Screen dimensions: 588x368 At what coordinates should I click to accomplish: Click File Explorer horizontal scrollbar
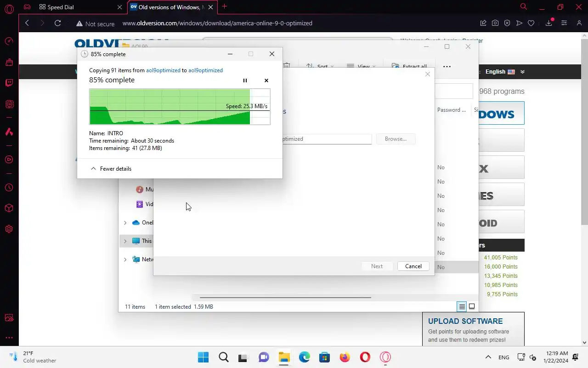pyautogui.click(x=285, y=298)
